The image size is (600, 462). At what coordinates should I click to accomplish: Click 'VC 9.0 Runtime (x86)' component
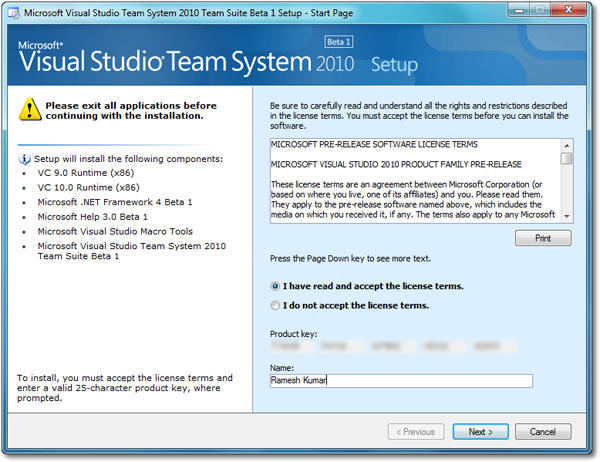(86, 173)
